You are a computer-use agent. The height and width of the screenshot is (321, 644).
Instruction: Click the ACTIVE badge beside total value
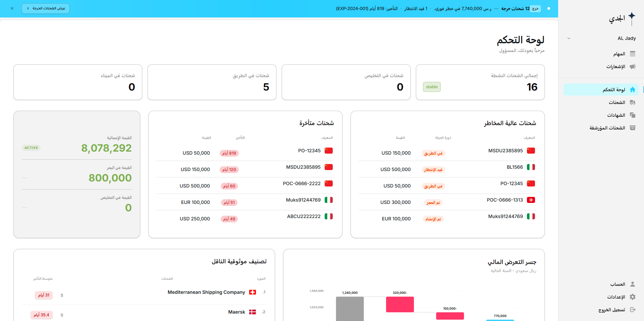[31, 148]
